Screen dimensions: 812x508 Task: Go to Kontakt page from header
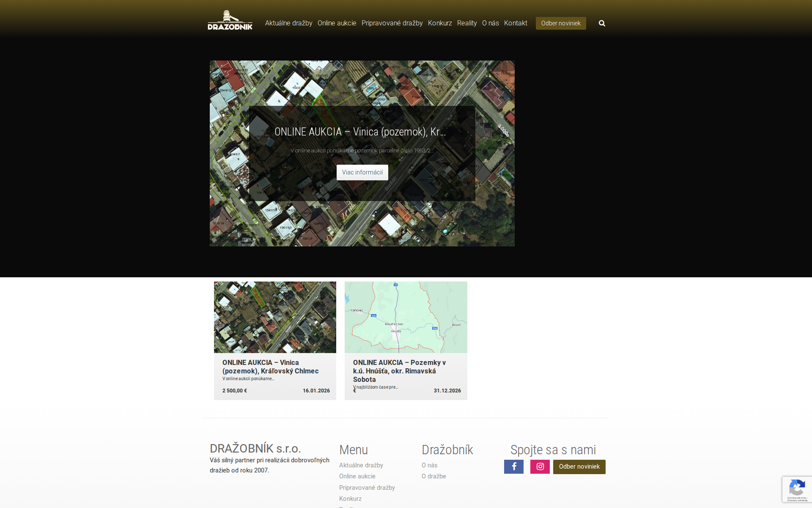pyautogui.click(x=515, y=23)
